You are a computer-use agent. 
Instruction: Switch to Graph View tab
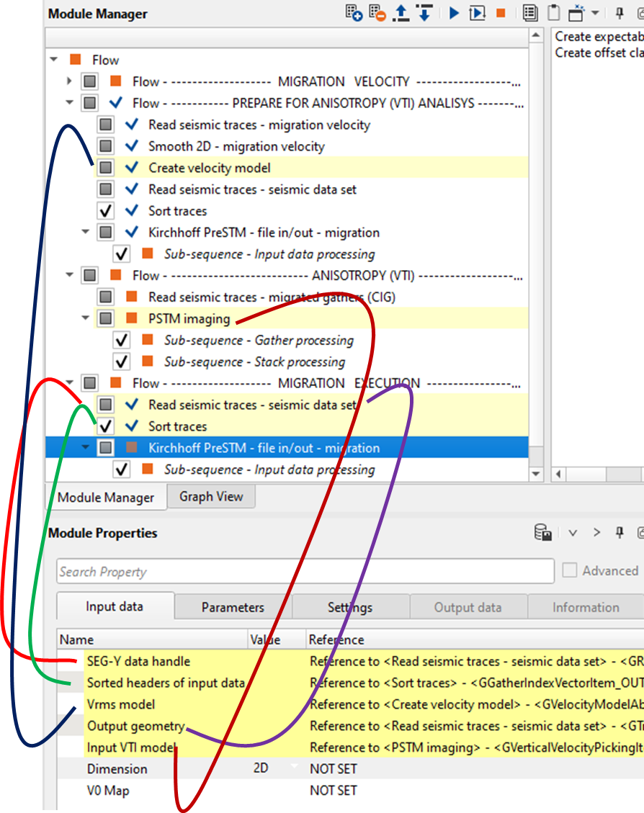tap(211, 497)
